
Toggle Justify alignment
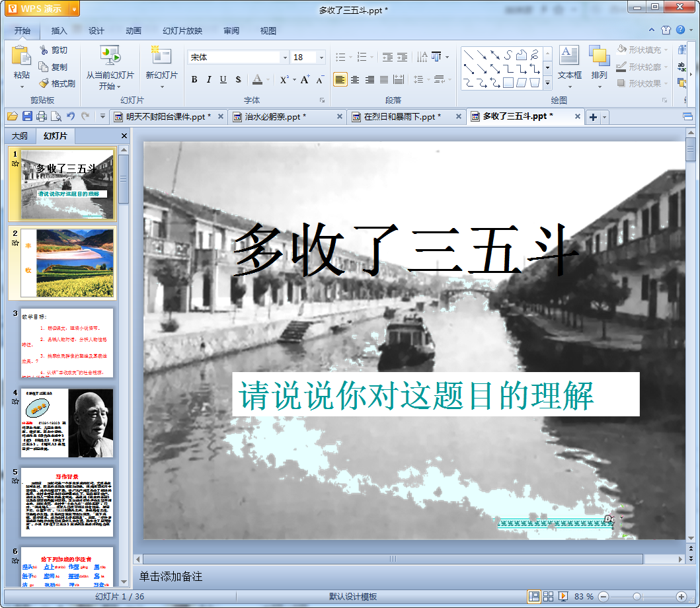[x=384, y=79]
